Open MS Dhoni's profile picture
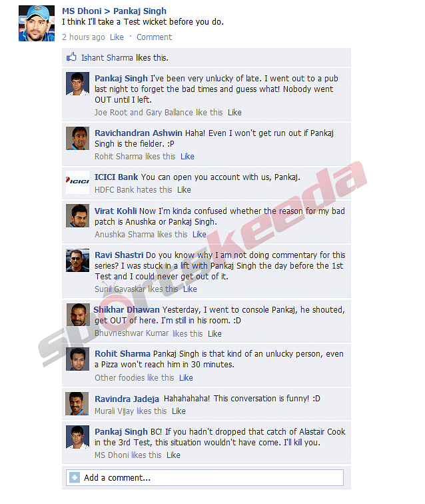 tap(37, 23)
